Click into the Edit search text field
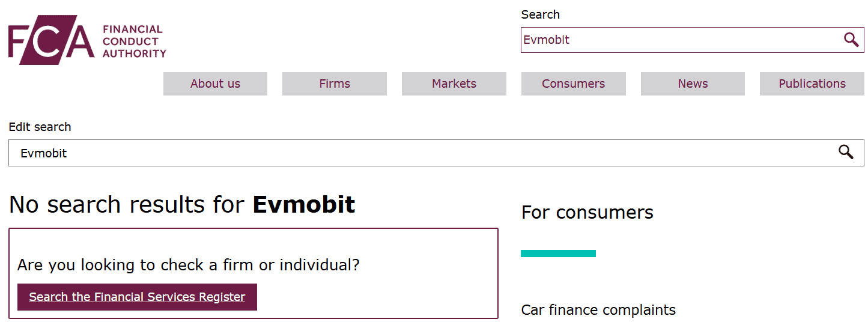Viewport: 868px width, 325px height. point(420,153)
